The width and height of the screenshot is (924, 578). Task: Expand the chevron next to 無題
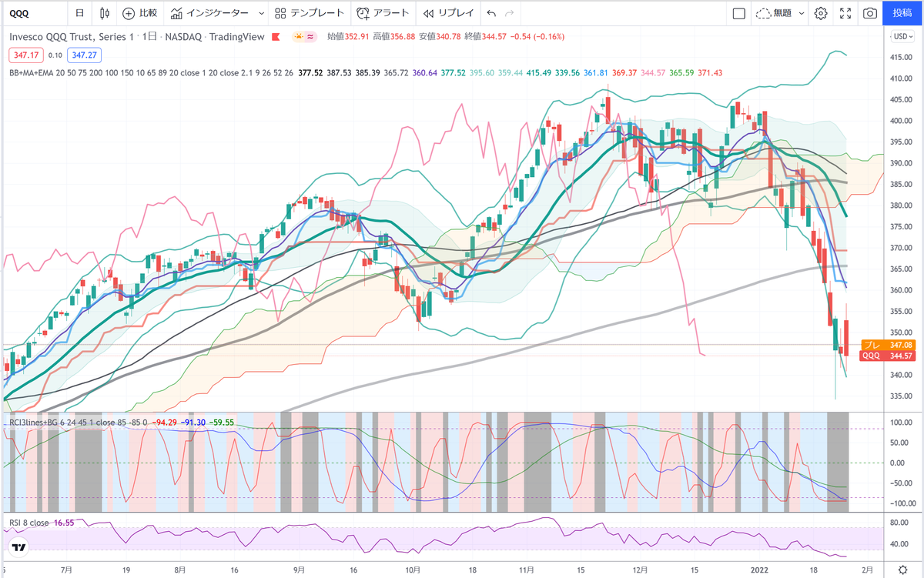801,13
